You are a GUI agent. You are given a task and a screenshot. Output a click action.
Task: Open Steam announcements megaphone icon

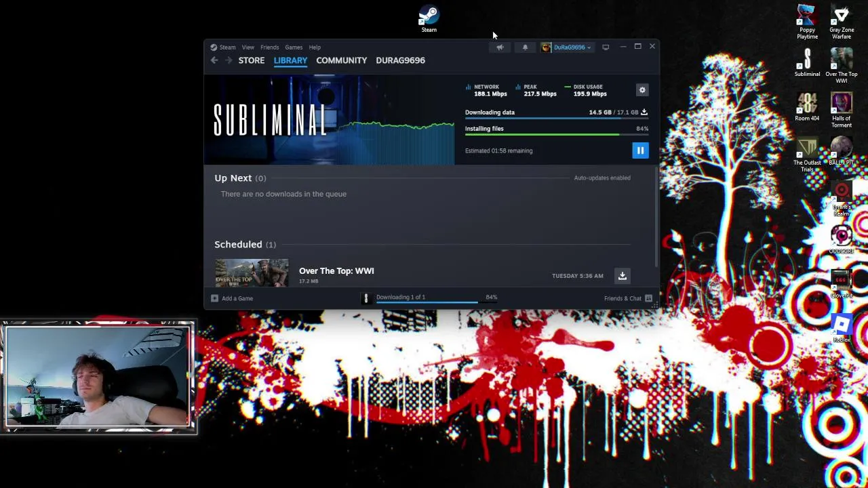(x=500, y=47)
